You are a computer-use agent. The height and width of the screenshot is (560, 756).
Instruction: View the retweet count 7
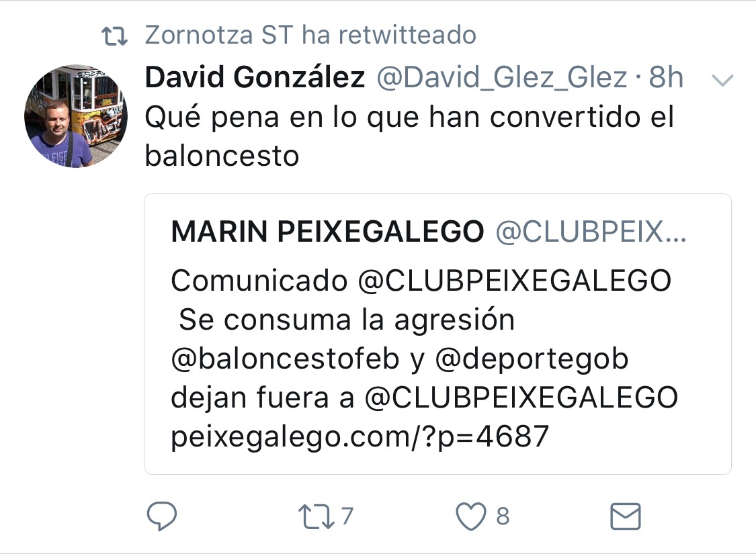pos(347,516)
